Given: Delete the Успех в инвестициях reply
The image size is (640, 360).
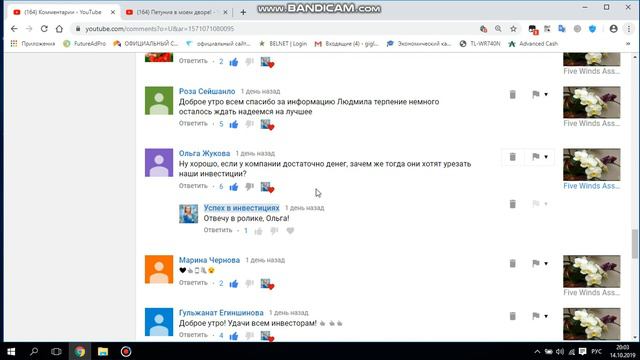Looking at the screenshot, I should click(513, 204).
